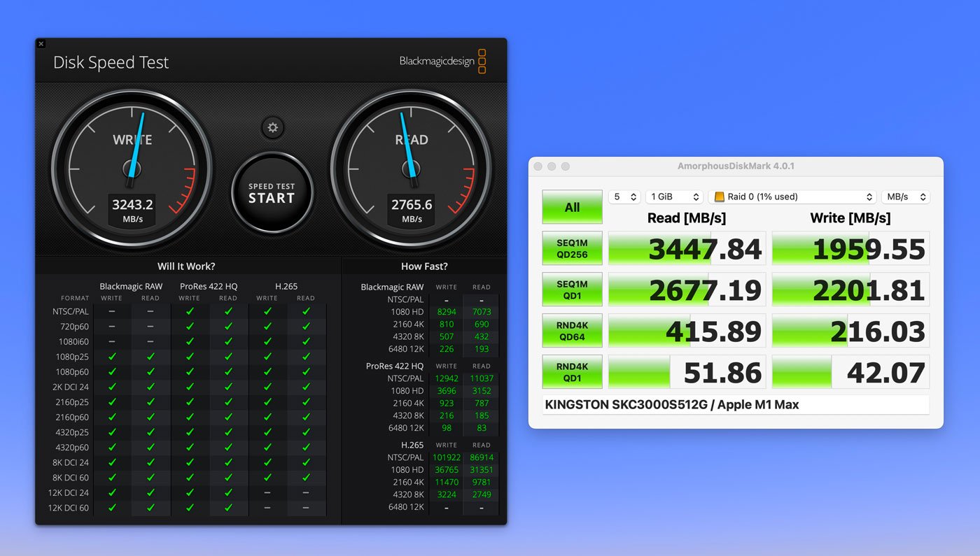Screen dimensions: 980x556
Task: Click the H.265 column header in Will It Work
Action: pos(286,286)
